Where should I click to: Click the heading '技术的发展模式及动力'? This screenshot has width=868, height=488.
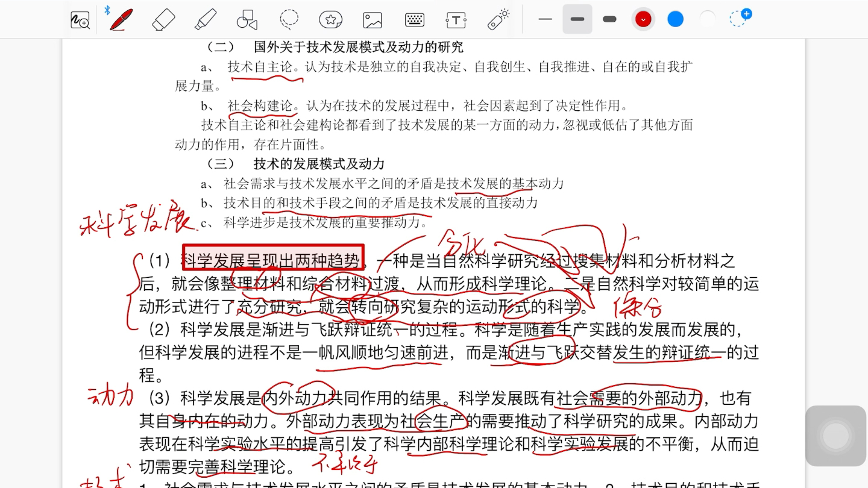[319, 164]
